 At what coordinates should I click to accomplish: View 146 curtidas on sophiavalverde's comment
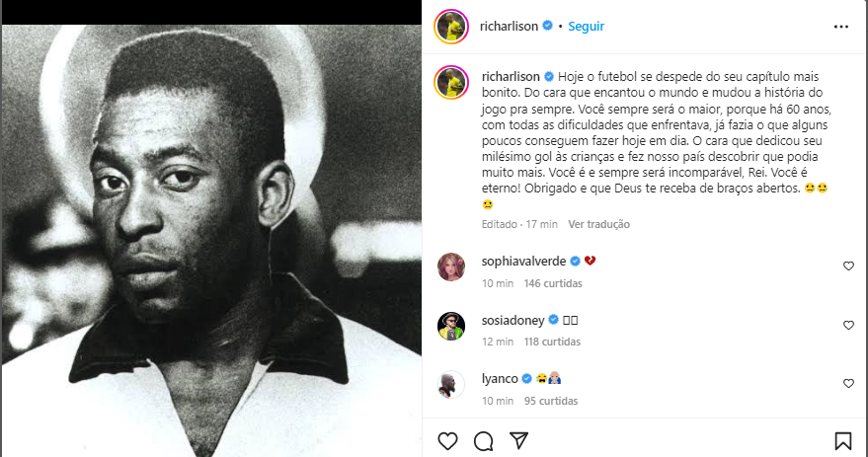(553, 283)
